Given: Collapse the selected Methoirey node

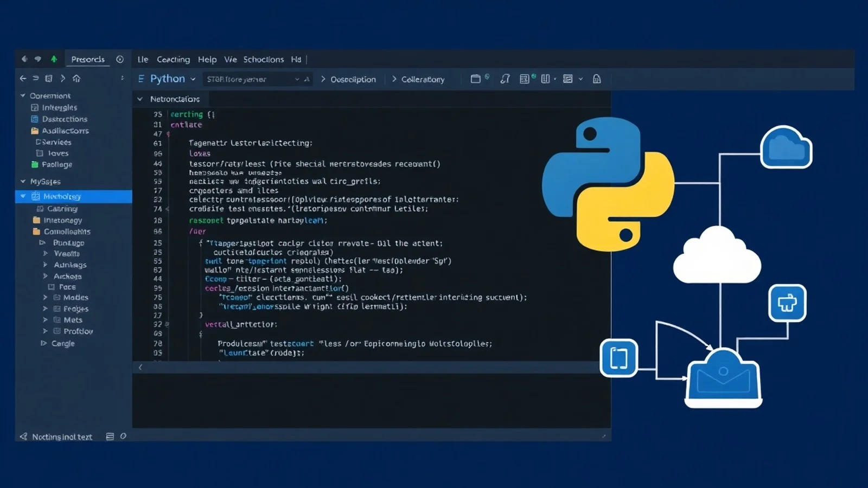Looking at the screenshot, I should pyautogui.click(x=23, y=196).
